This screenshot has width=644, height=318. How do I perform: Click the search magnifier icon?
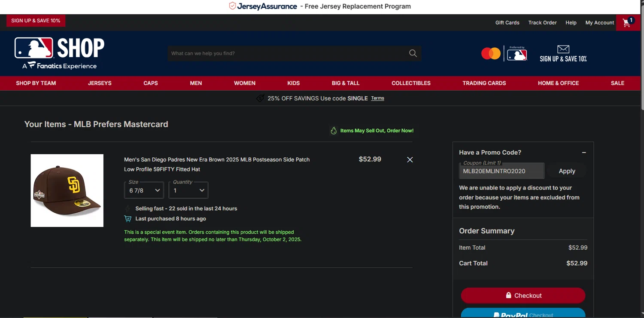(413, 53)
